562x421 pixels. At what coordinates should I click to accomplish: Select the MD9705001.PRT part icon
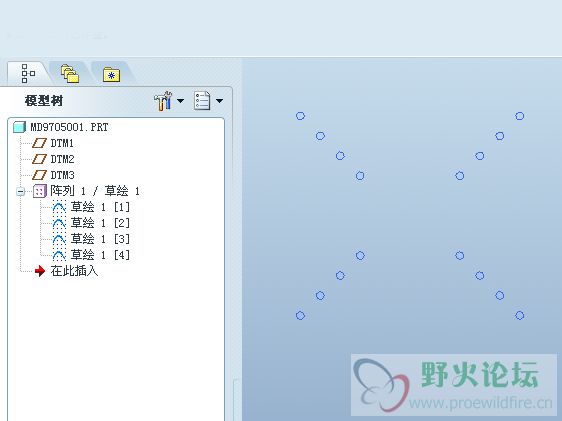click(19, 127)
